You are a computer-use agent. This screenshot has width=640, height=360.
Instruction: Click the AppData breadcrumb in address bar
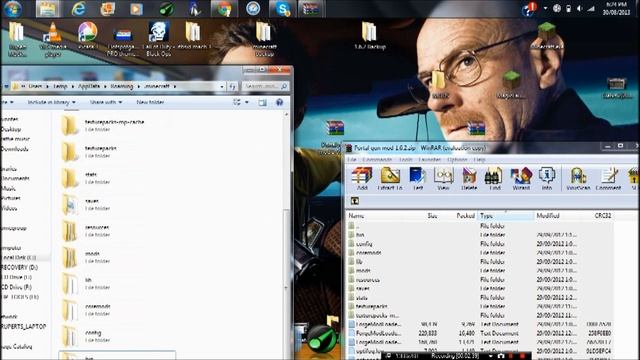[89, 87]
